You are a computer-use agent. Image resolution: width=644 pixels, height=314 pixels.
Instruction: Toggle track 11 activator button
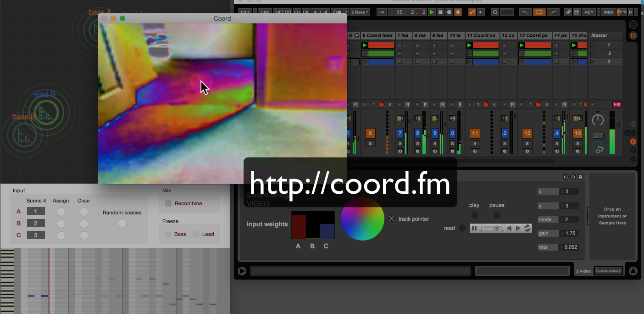(475, 133)
